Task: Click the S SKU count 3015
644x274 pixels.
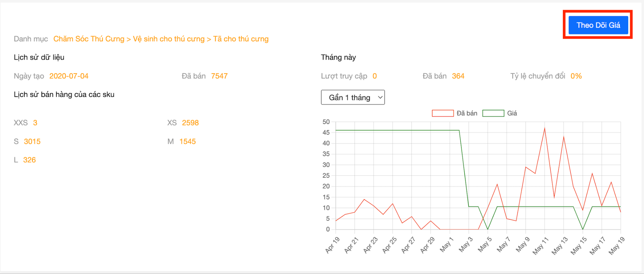Action: pyautogui.click(x=32, y=142)
